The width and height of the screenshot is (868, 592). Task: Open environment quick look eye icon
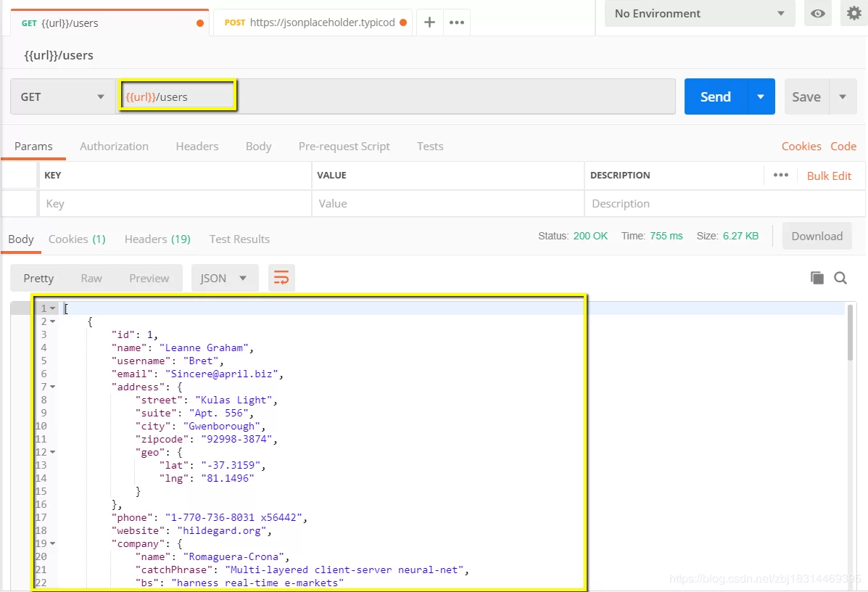click(818, 14)
